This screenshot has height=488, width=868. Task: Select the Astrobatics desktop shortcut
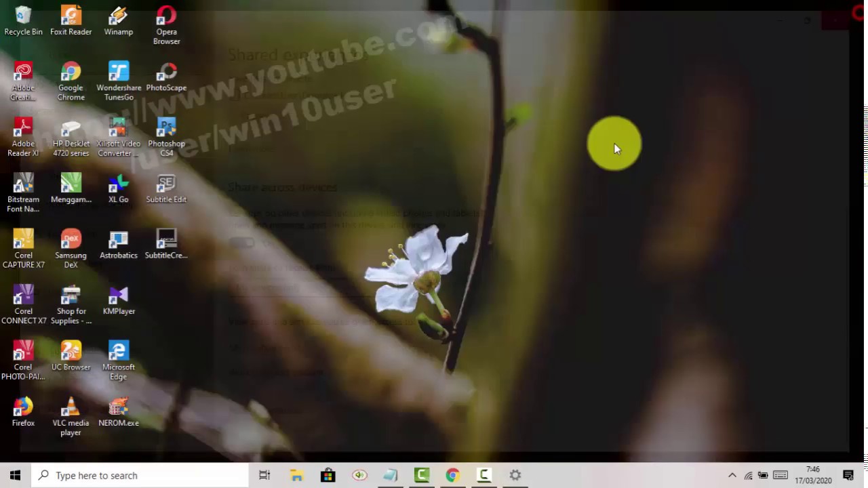(119, 244)
